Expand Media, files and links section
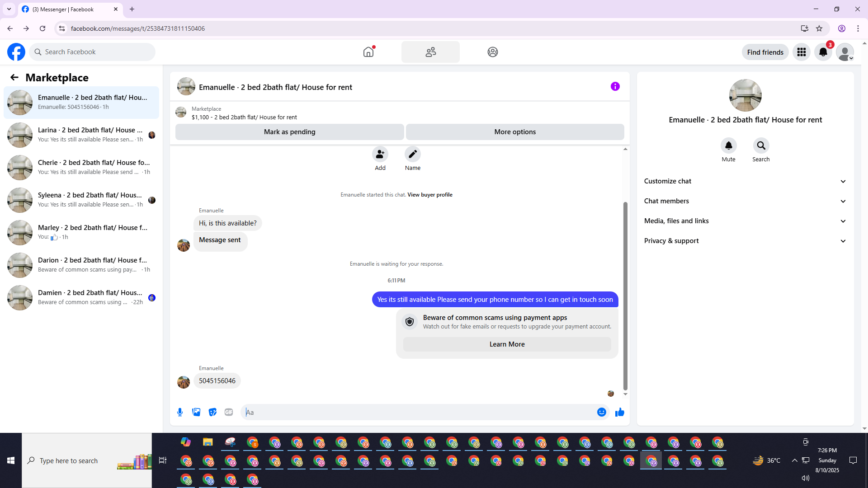Viewport: 868px width, 488px height. (x=745, y=221)
